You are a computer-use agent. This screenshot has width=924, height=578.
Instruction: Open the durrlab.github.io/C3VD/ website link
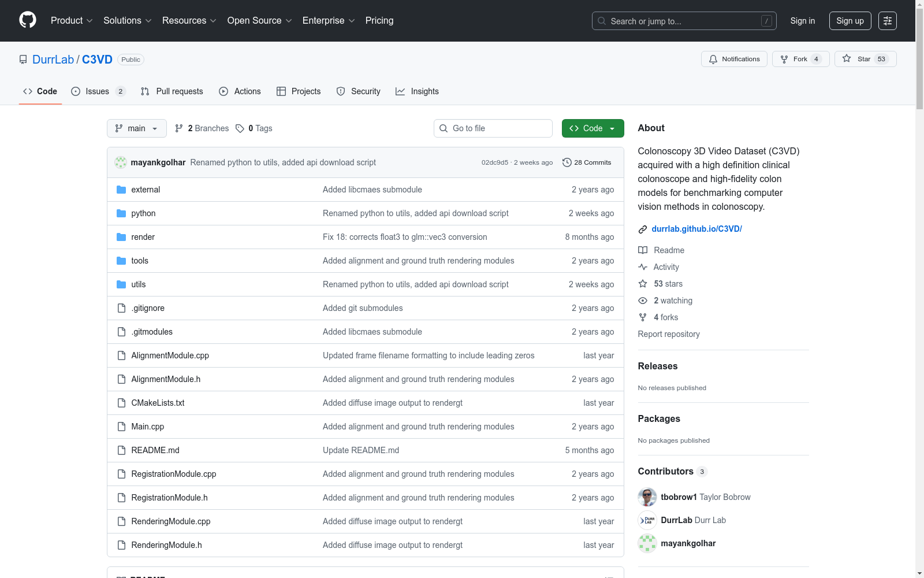696,229
